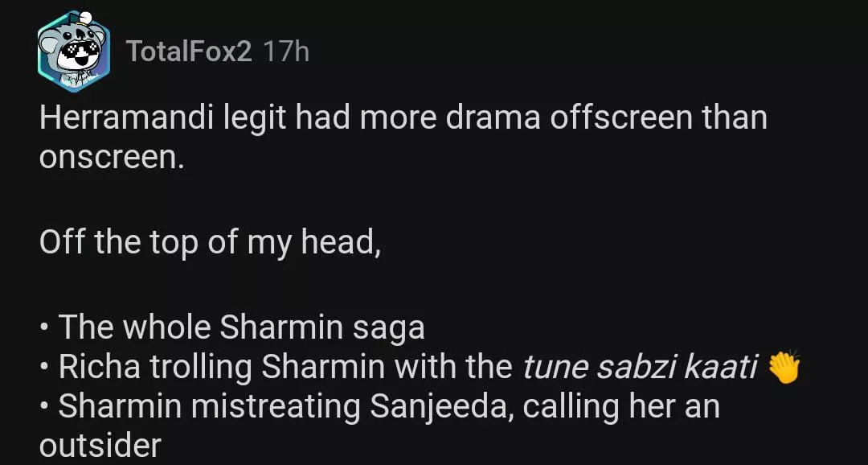
Task: Click the word 'outsider' on the last line
Action: [x=100, y=446]
